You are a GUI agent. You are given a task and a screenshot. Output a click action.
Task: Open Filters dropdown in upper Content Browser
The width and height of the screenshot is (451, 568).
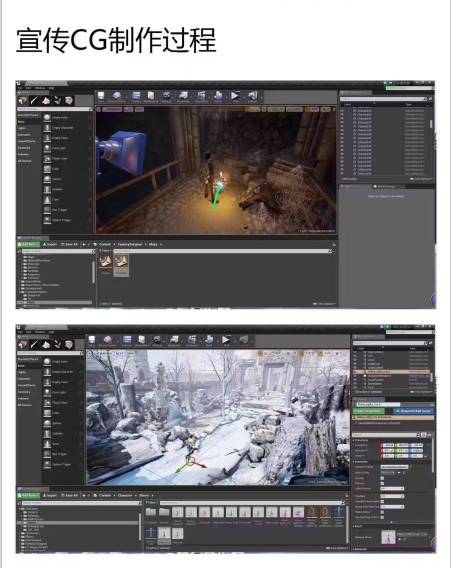(x=105, y=251)
